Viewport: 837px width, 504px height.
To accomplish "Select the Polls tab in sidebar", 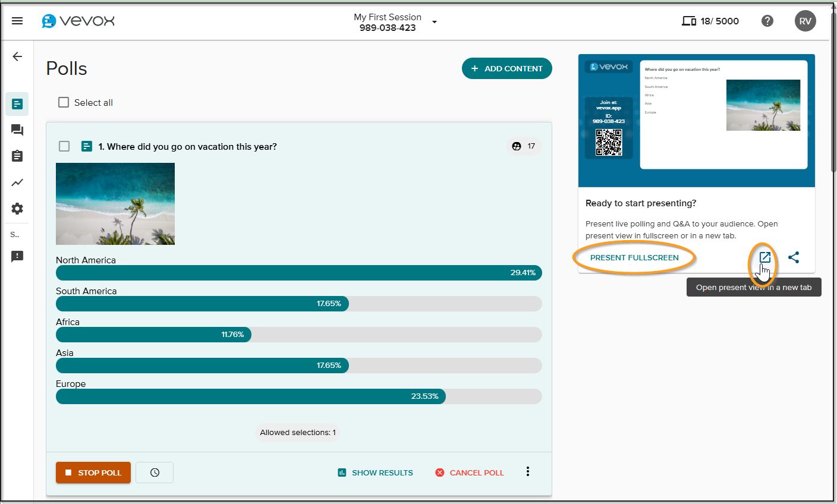I will click(x=17, y=104).
